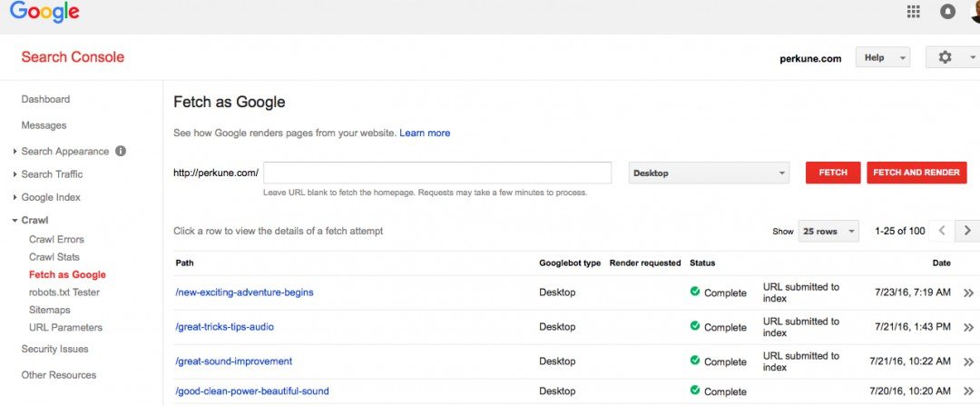Click the Search Appearance info icon
The width and height of the screenshot is (980, 406).
(x=121, y=151)
